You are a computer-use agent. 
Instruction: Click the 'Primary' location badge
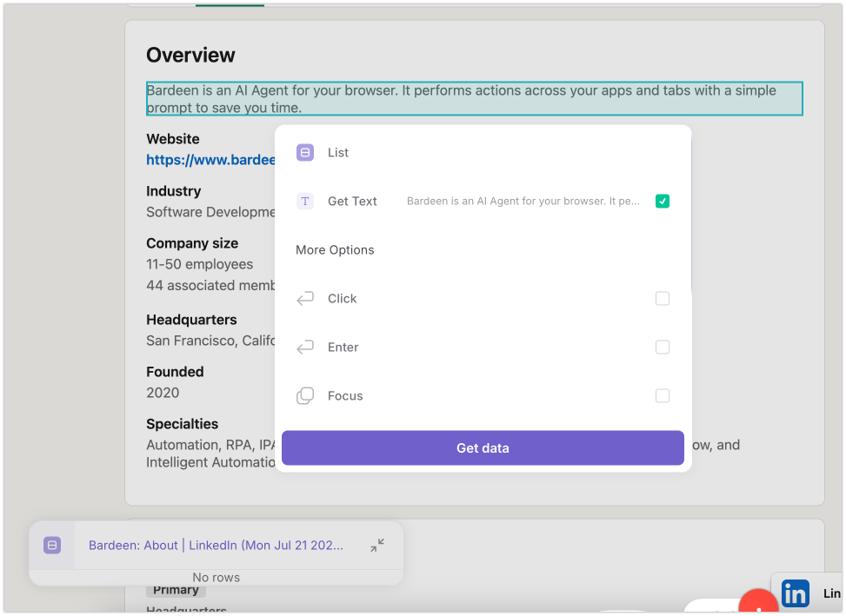pos(176,591)
